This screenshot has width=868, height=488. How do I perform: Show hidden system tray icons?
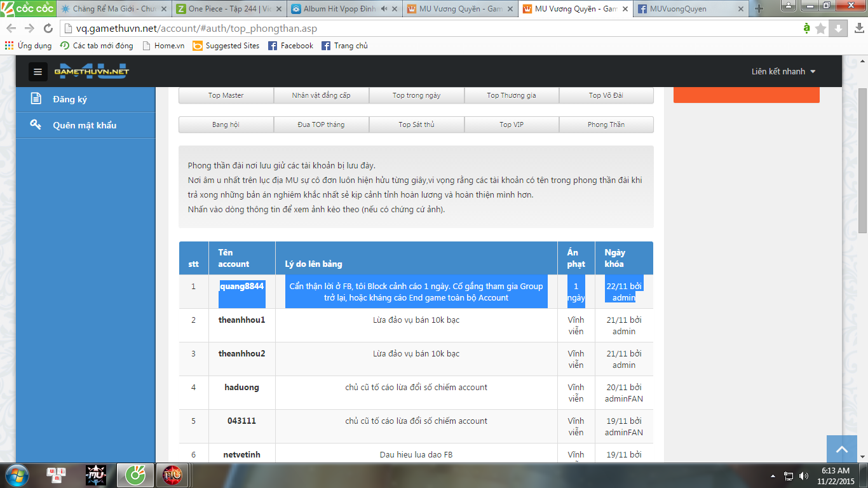point(773,475)
